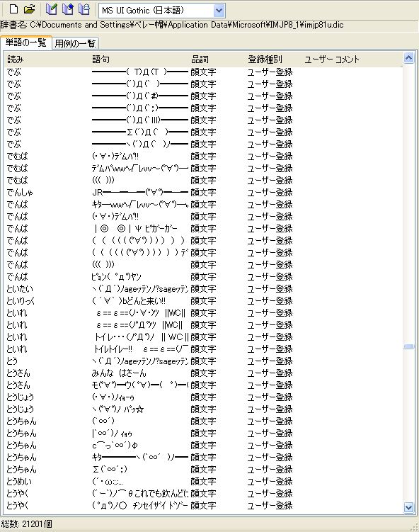Click the register word book icon with pencil
419x532 pixels.
(x=52, y=9)
